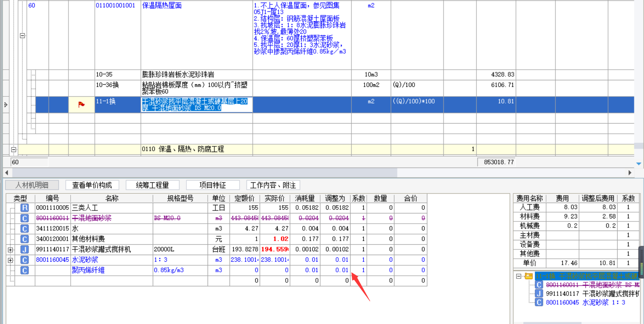Click C icon of 8001160011 in right tree
Viewport: 644px width, 324px height.
pyautogui.click(x=539, y=285)
